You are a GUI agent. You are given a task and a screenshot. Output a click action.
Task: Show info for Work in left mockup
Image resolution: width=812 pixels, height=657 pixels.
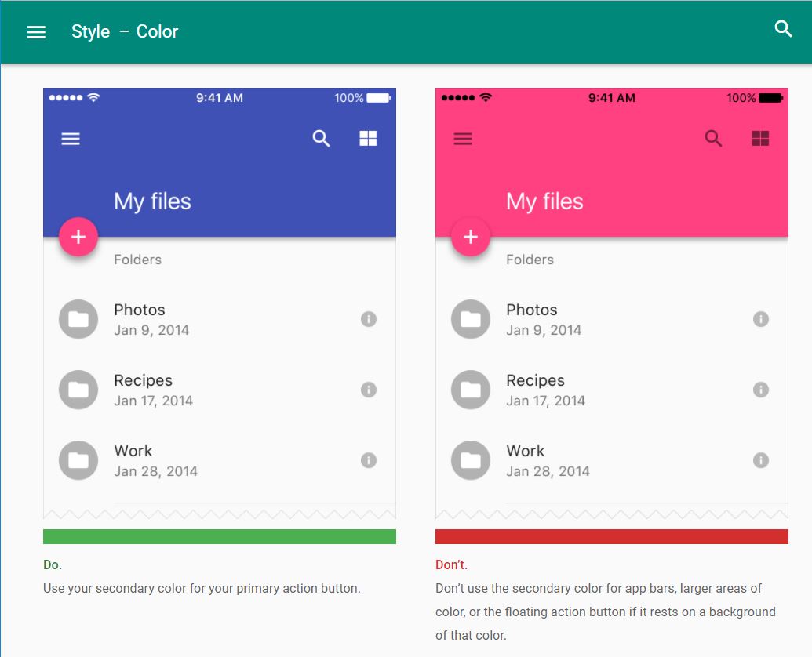[x=368, y=460]
